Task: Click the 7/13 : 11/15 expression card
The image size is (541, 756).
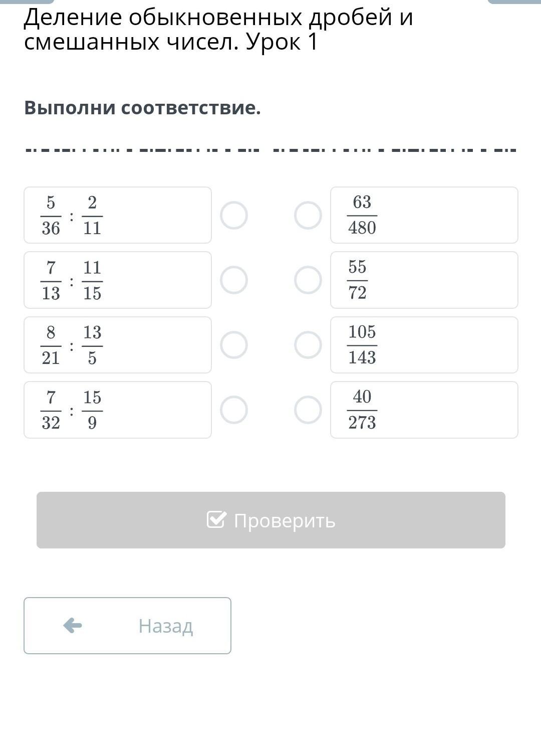Action: pos(118,280)
